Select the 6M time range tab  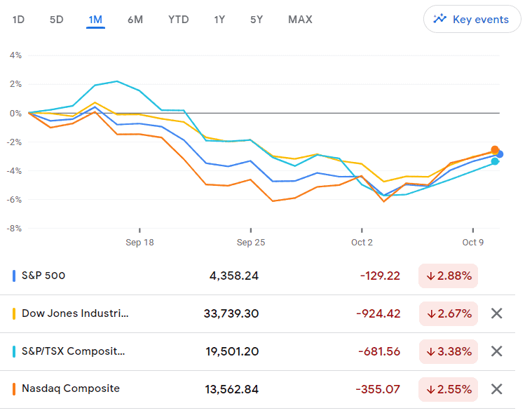pos(135,20)
